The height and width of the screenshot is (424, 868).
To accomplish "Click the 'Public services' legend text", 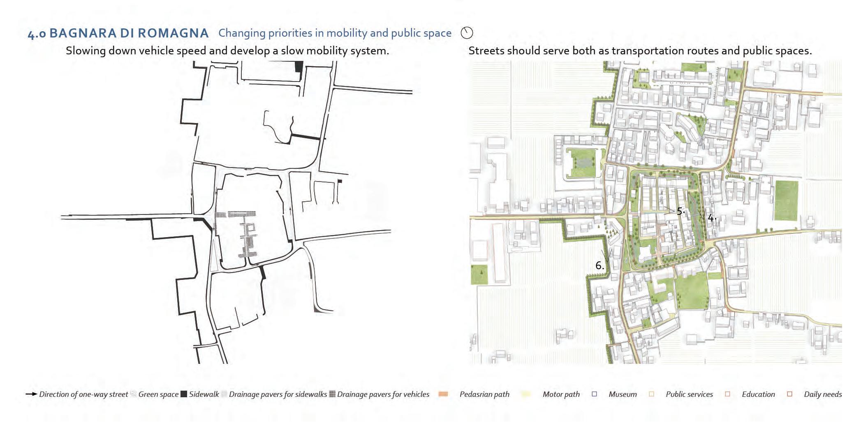I will [690, 394].
